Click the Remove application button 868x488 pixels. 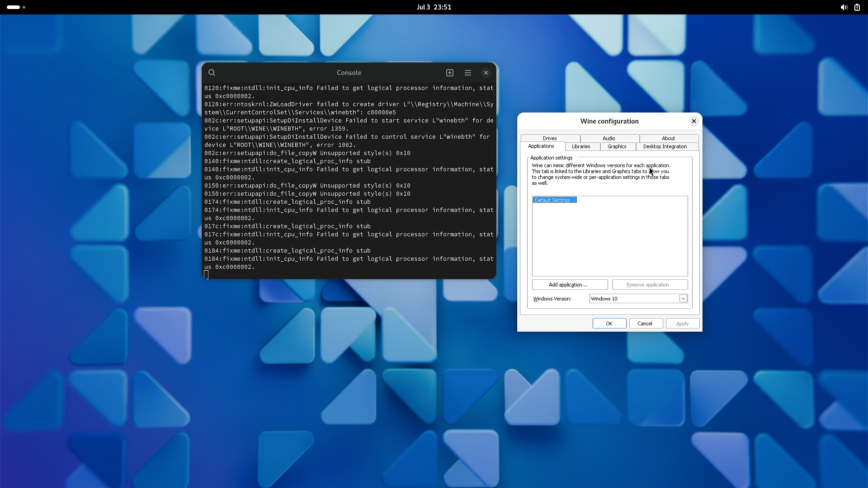[650, 285]
